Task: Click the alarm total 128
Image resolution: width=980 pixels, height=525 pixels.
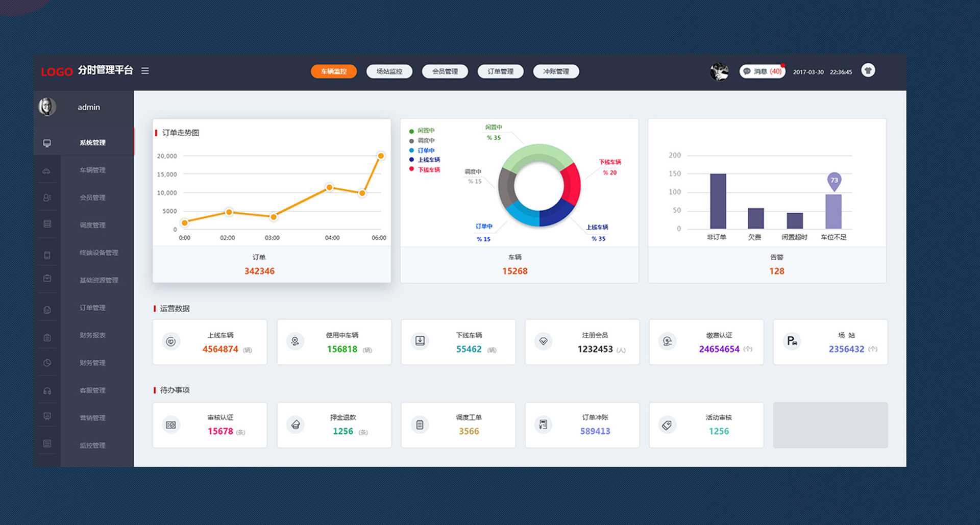Action: point(776,271)
